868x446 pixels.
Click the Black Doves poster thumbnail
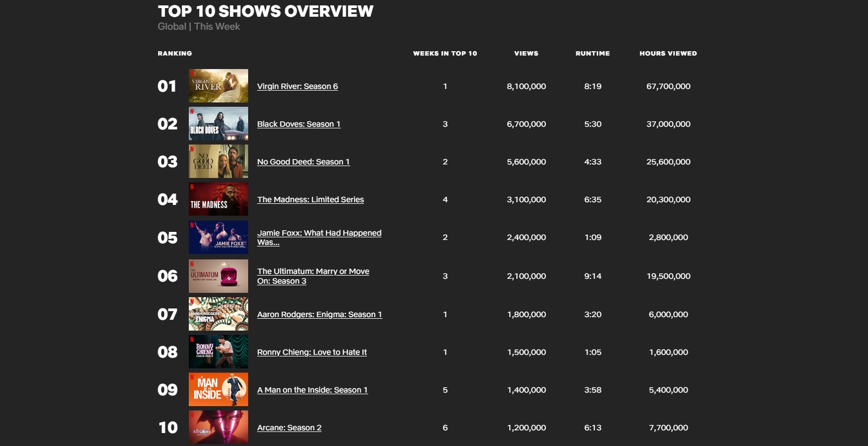pos(218,123)
